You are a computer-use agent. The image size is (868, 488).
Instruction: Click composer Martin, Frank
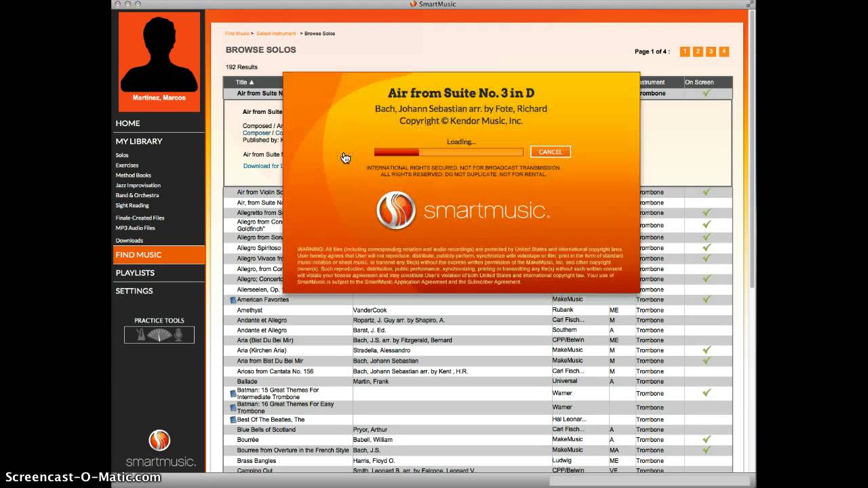pos(372,382)
